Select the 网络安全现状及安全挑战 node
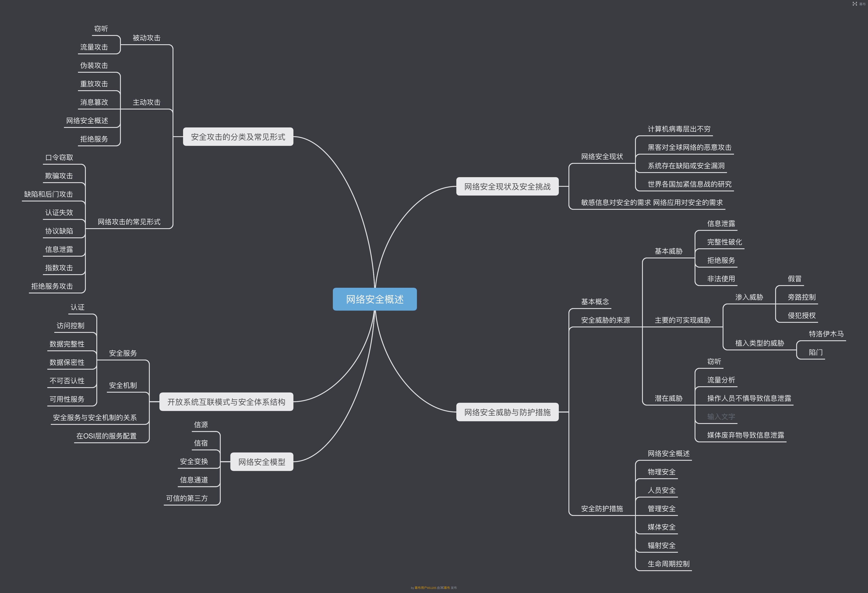The height and width of the screenshot is (593, 868). point(507,187)
